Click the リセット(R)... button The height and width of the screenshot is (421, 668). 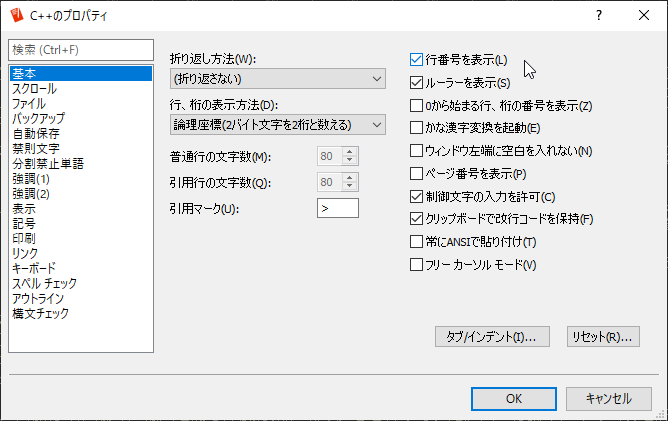pos(603,337)
